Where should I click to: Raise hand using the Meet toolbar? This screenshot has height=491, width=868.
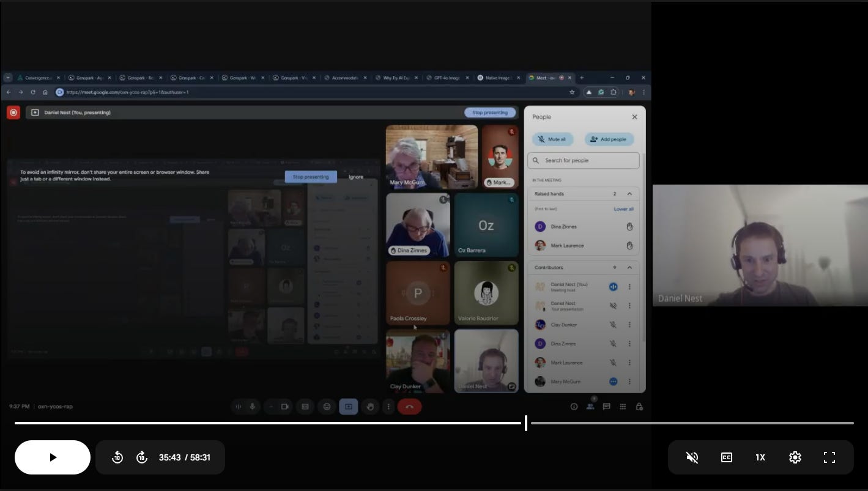point(369,407)
